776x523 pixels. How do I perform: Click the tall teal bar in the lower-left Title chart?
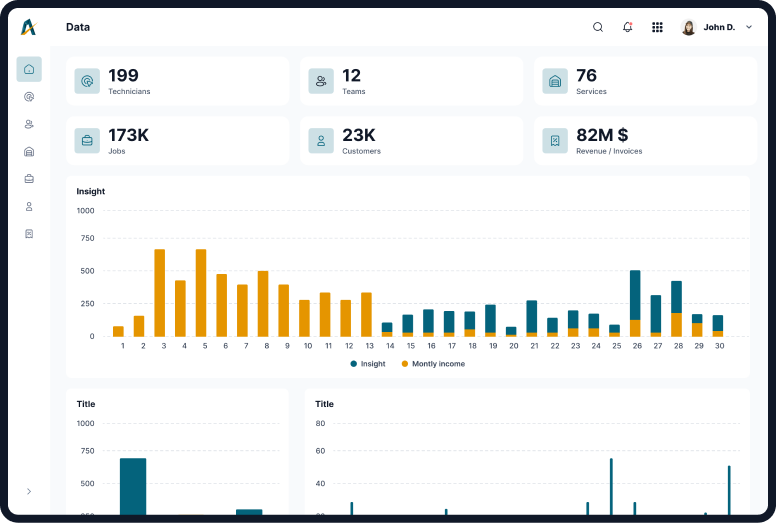pyautogui.click(x=133, y=487)
